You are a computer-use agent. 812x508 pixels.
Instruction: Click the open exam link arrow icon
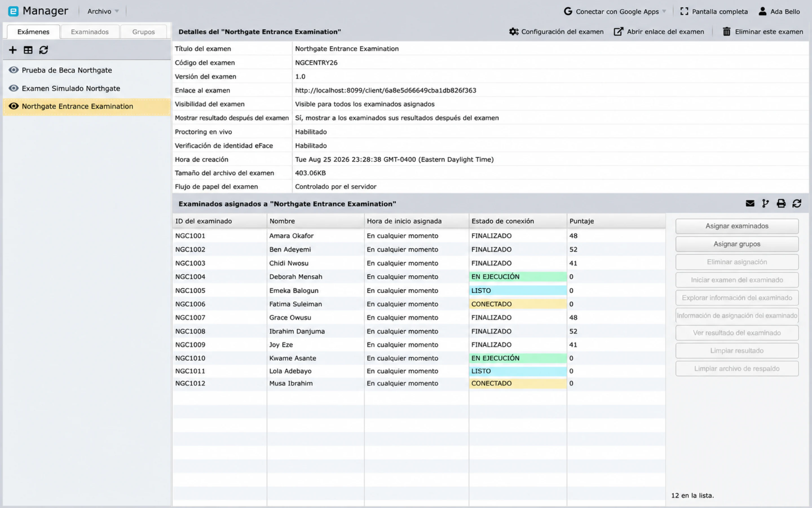pos(618,32)
